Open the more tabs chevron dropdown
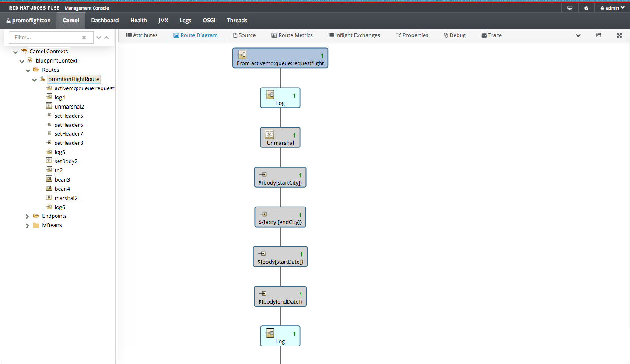Screen dimensions: 630x364 point(578,35)
